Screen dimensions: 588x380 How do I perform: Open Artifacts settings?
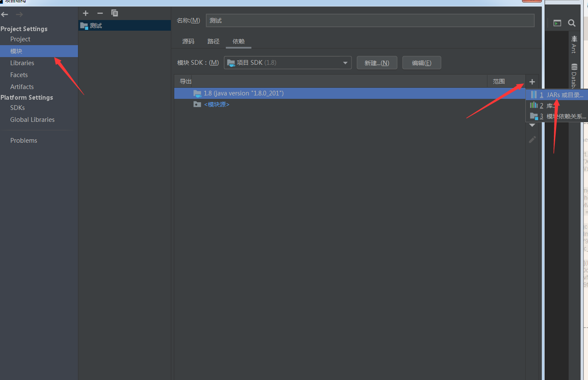tap(22, 87)
